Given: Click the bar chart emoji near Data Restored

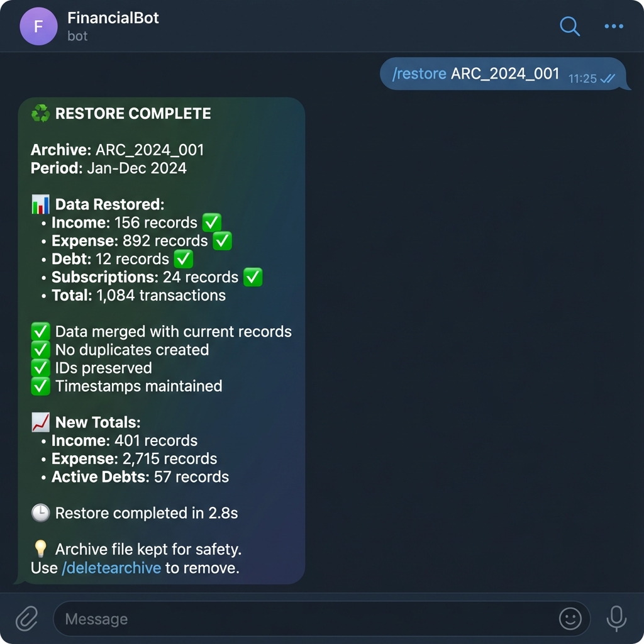Looking at the screenshot, I should click(40, 204).
